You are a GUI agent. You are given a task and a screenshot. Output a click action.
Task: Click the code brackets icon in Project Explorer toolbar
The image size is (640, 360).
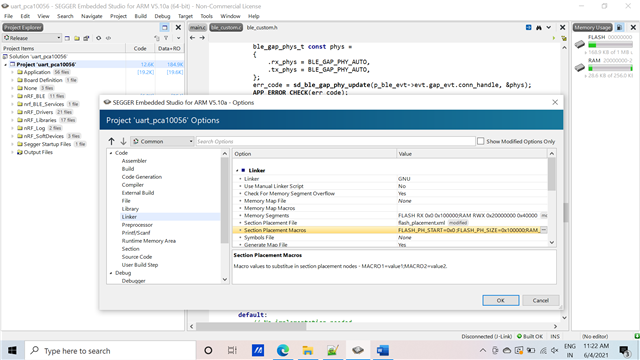108,38
